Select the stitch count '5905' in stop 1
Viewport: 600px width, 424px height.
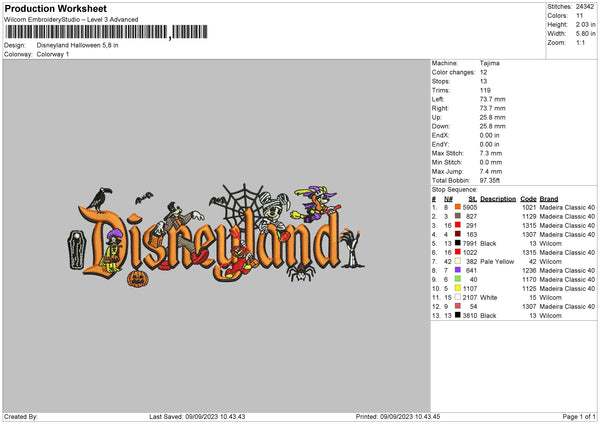click(470, 207)
